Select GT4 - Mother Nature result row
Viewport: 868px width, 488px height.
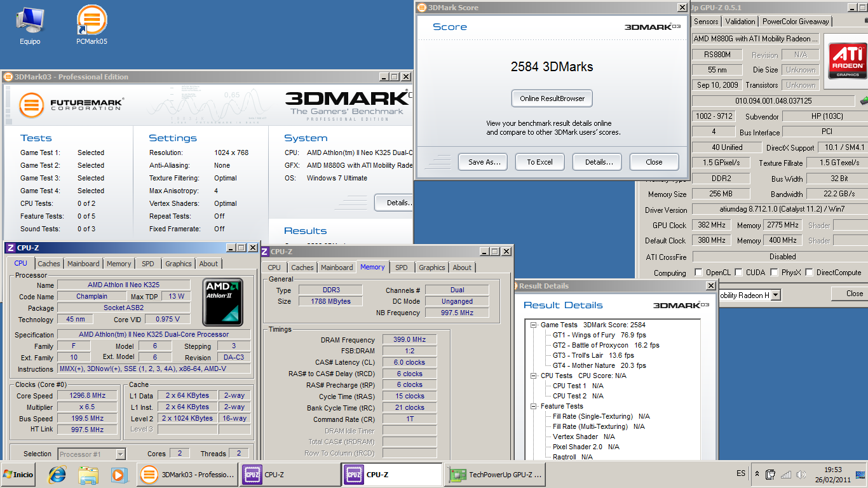coord(599,365)
